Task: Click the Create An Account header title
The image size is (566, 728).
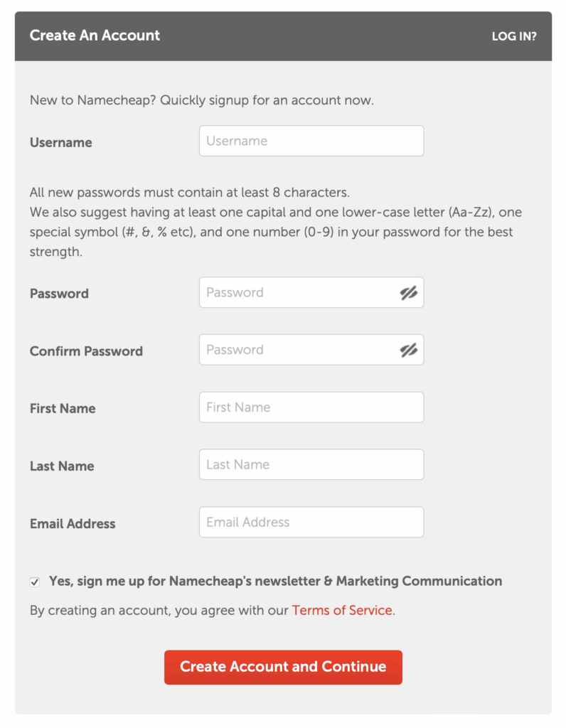Action: (x=95, y=36)
